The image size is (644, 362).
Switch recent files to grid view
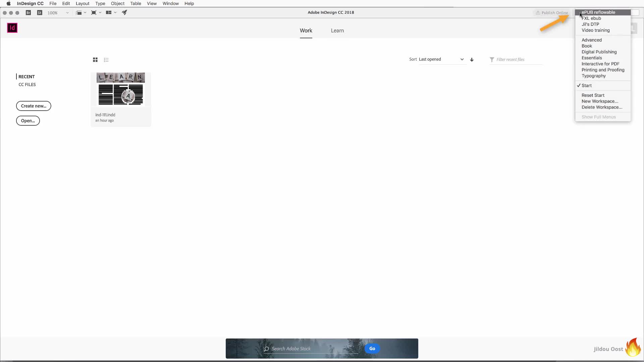(95, 60)
